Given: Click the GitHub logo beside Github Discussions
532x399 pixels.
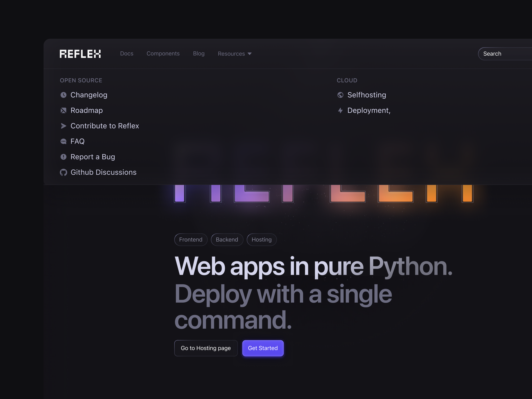Looking at the screenshot, I should coord(64,172).
